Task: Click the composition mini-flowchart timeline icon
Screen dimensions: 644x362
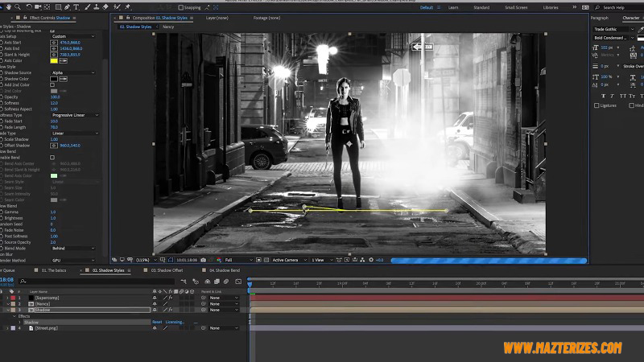Action: point(184,281)
